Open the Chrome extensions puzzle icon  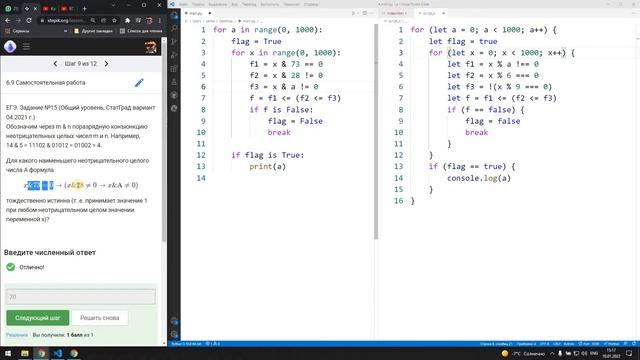point(127,20)
